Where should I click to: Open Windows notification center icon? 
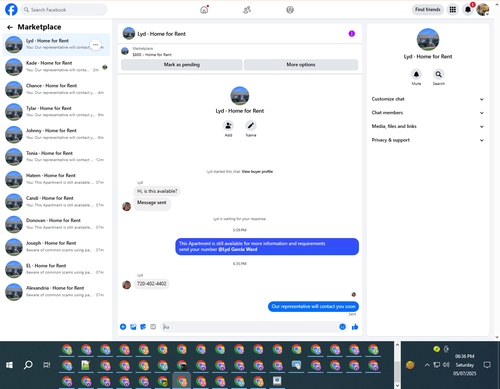tap(487, 365)
